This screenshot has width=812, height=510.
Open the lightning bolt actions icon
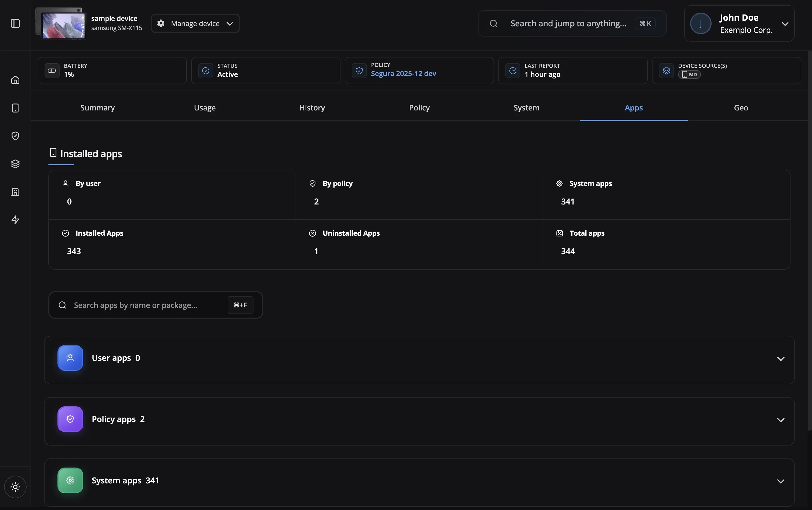coord(15,220)
